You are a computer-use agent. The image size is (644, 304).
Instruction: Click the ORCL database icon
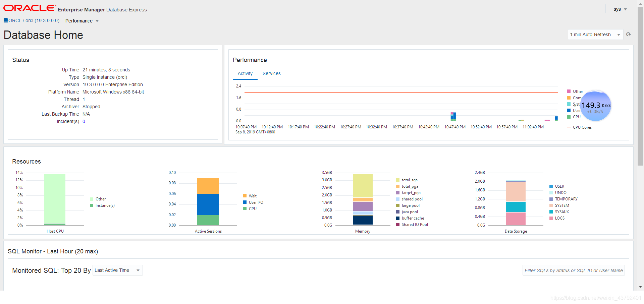click(x=6, y=20)
